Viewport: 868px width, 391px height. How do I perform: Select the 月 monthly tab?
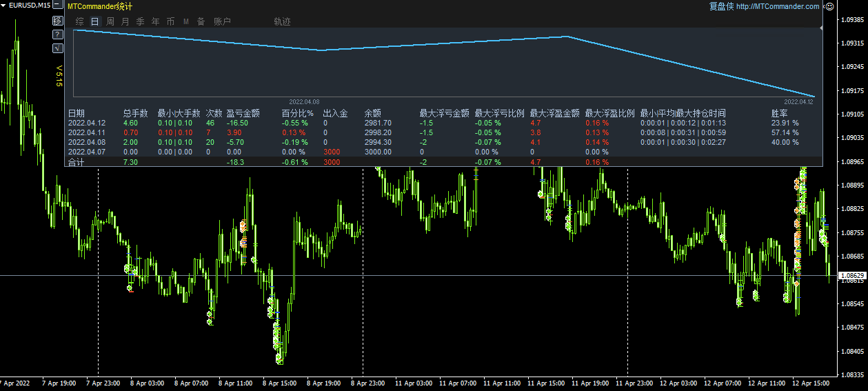[125, 21]
